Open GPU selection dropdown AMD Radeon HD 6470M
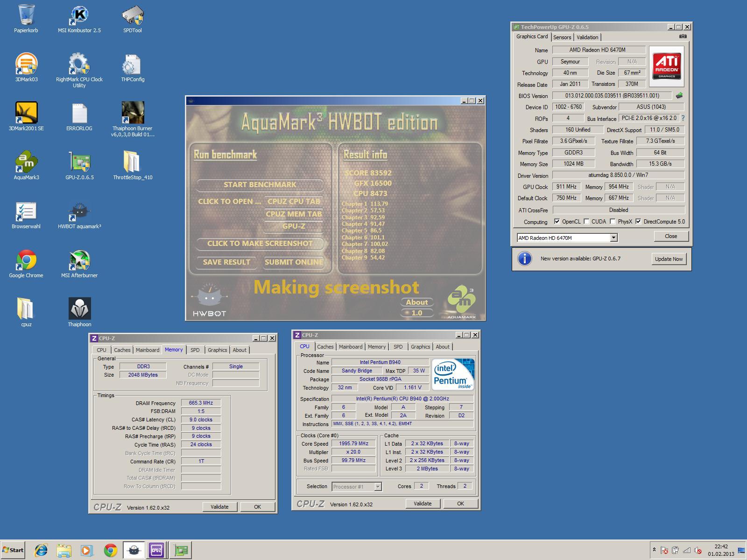747x560 pixels. [567, 238]
